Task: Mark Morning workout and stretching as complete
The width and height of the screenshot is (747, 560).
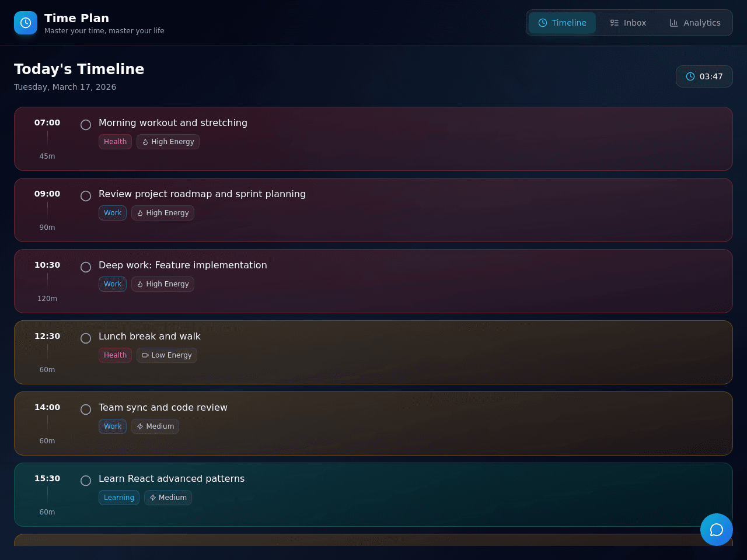Action: pyautogui.click(x=86, y=125)
